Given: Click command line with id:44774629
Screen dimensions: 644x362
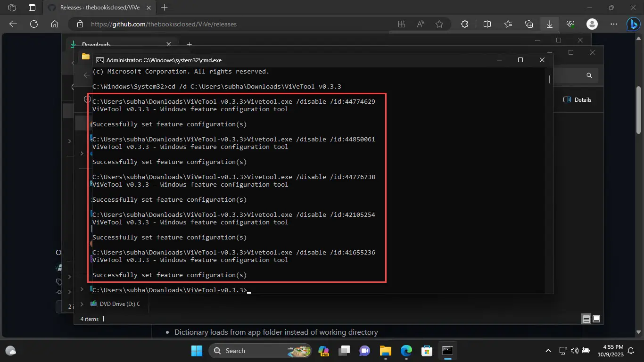Looking at the screenshot, I should click(x=234, y=101).
